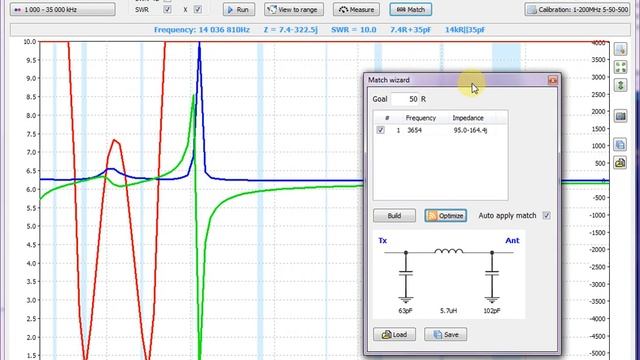Click the green fit-to-view arrows icon

coord(620,67)
